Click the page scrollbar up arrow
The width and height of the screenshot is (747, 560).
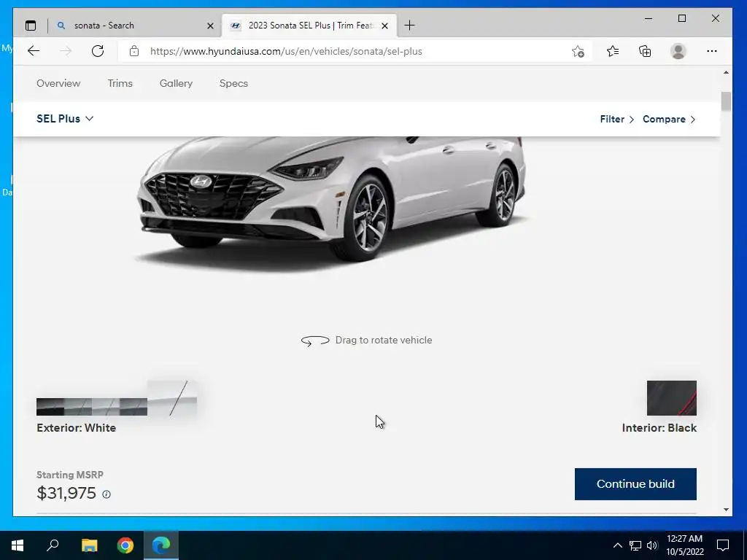(726, 73)
